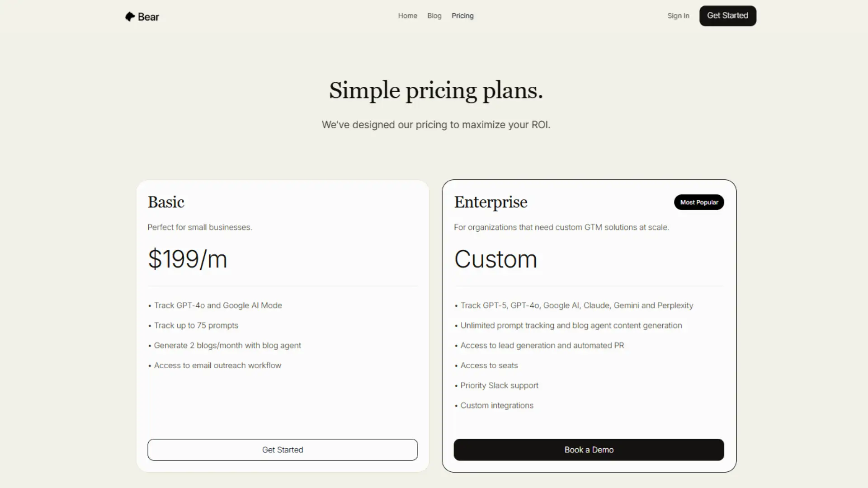Viewport: 868px width, 488px height.
Task: Navigate to the Blog section
Action: pos(434,16)
